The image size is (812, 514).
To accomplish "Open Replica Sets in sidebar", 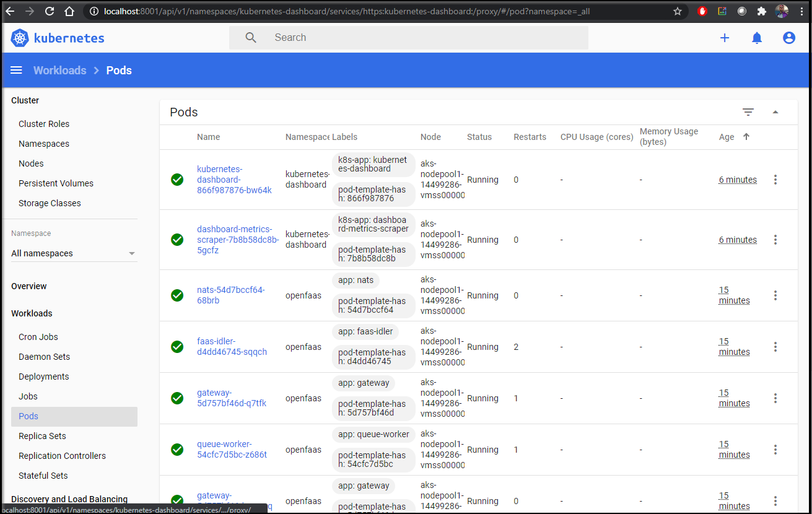I will tap(42, 436).
